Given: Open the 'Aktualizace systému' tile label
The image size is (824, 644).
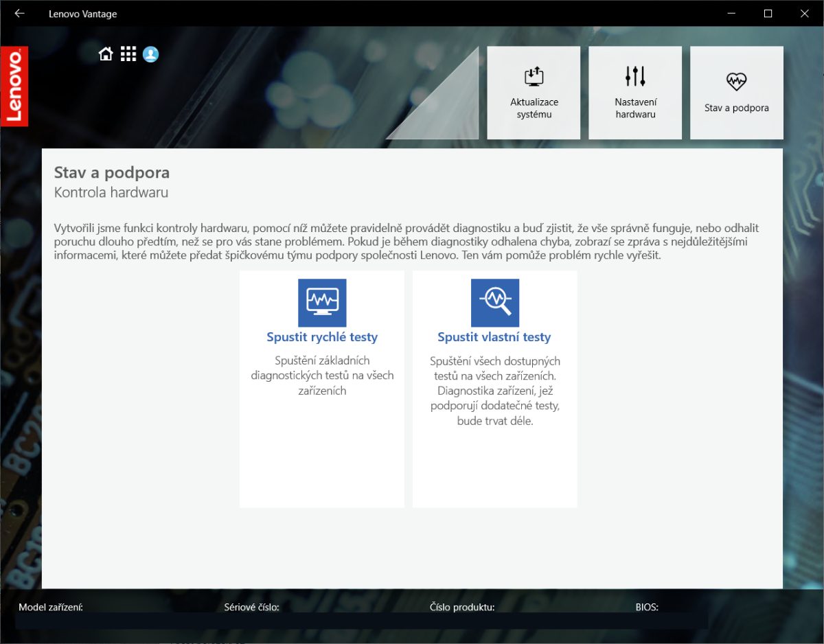Looking at the screenshot, I should [x=534, y=108].
